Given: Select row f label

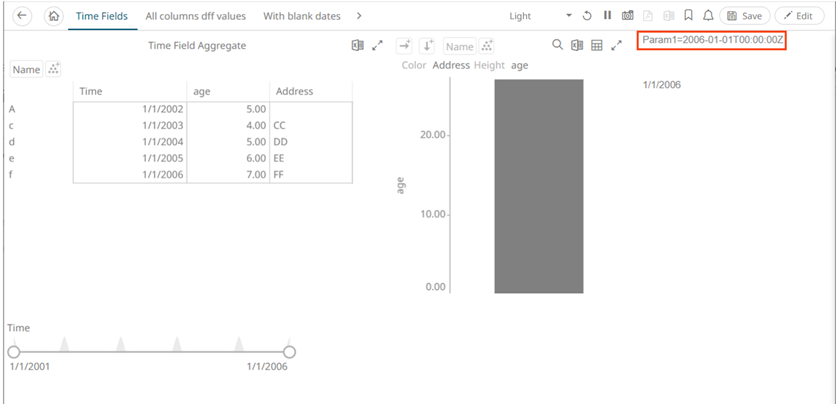Looking at the screenshot, I should (x=11, y=174).
